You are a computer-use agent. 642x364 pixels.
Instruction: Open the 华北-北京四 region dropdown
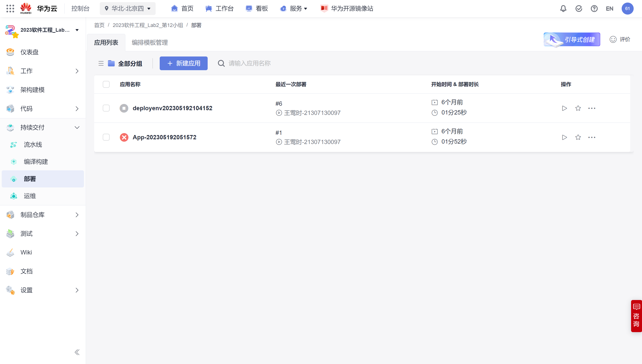128,9
